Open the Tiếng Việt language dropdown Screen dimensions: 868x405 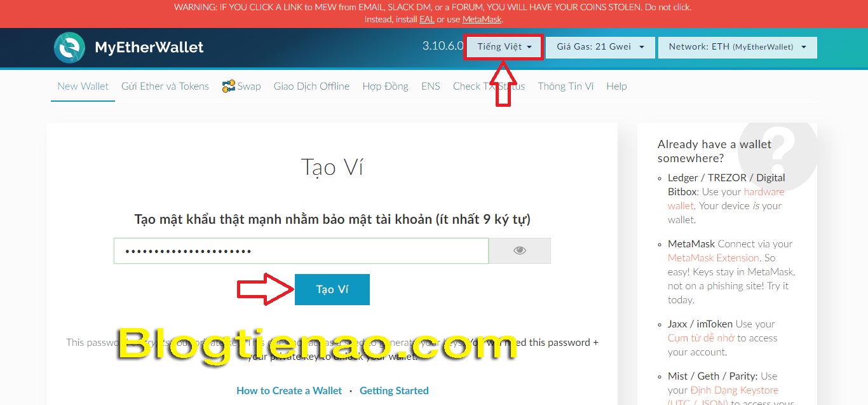pyautogui.click(x=504, y=47)
